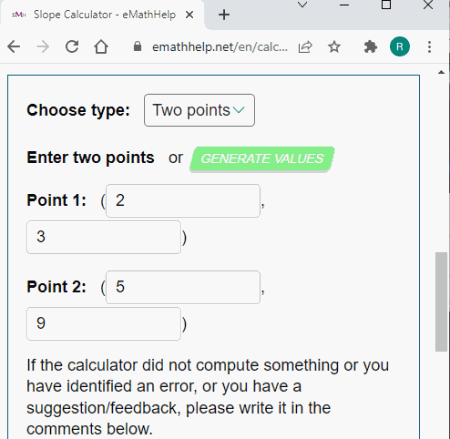Click the emathhelp.net address bar

pyautogui.click(x=219, y=47)
